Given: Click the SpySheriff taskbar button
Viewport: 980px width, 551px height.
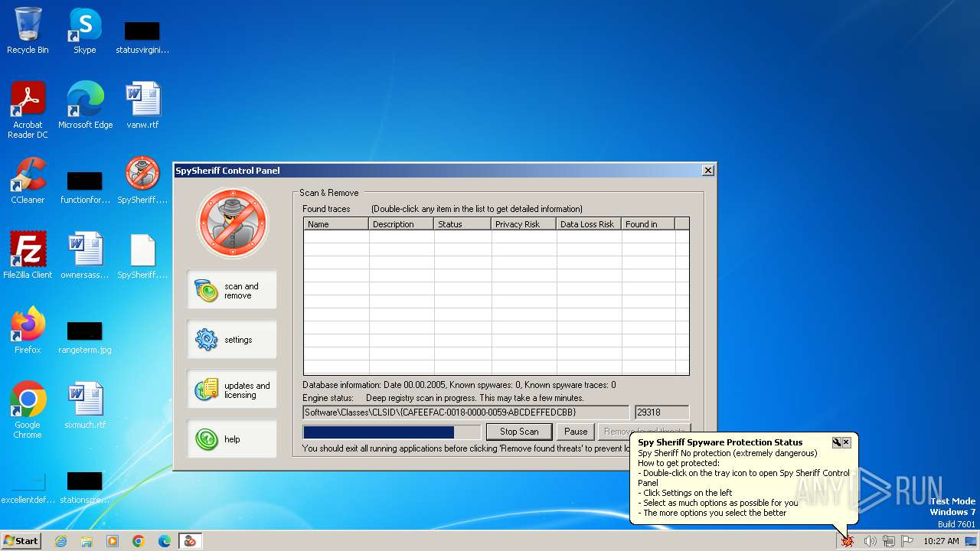Looking at the screenshot, I should (x=190, y=541).
